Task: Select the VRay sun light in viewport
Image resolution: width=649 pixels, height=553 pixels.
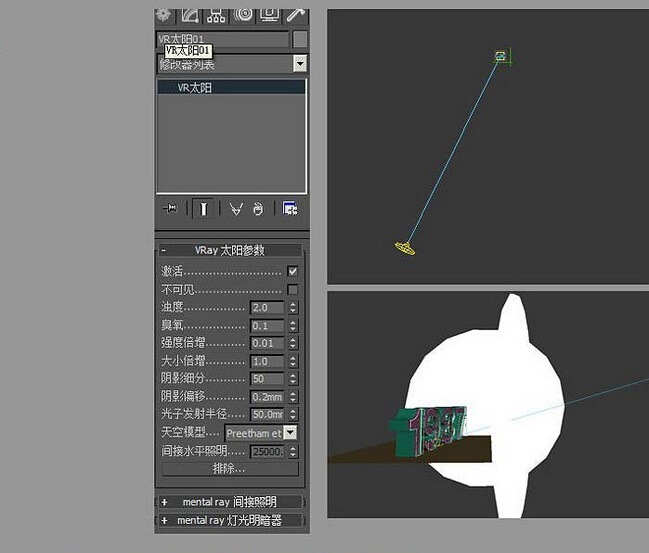Action: click(404, 248)
